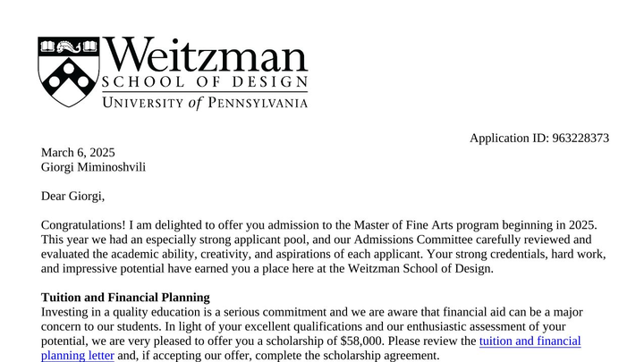Click the $58,000 scholarship amount
644x362 pixels.
coord(362,341)
